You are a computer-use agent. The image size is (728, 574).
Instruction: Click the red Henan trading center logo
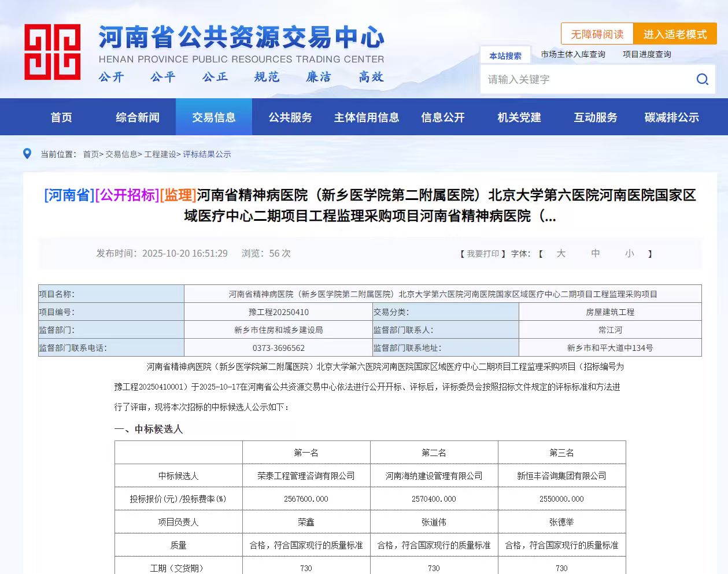pos(52,52)
